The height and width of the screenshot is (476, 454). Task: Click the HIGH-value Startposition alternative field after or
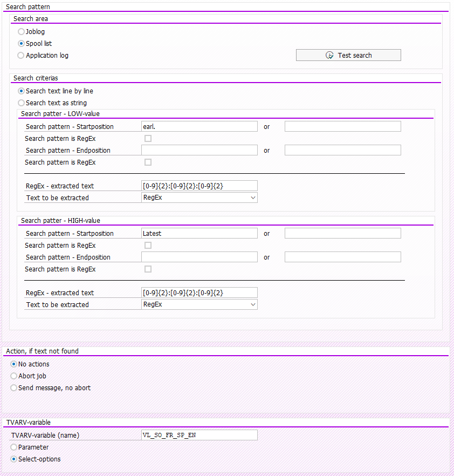pos(343,234)
